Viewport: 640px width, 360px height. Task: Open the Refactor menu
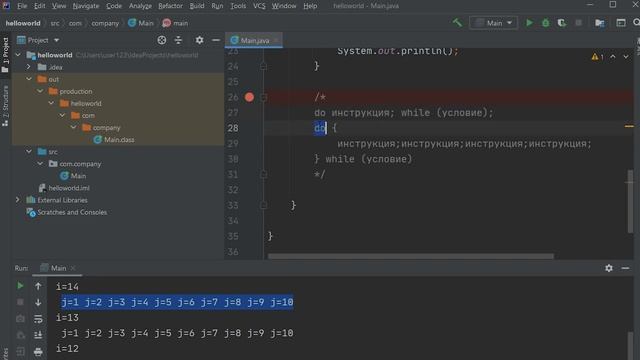tap(170, 6)
